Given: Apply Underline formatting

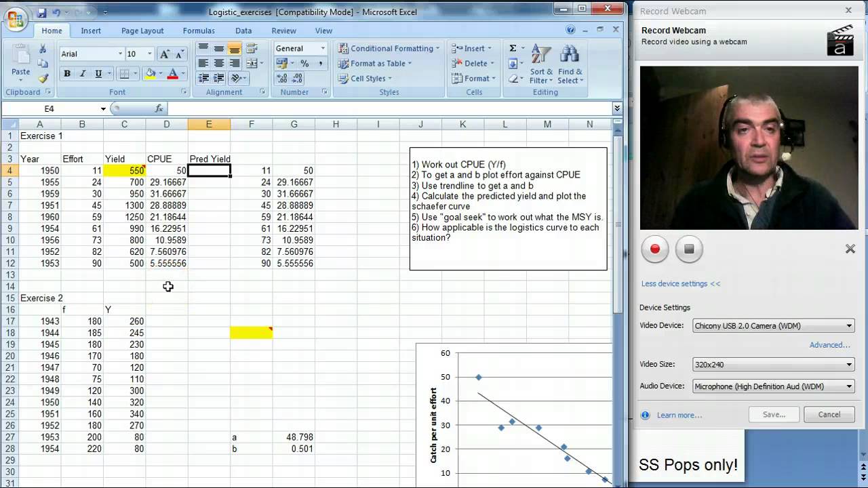Looking at the screenshot, I should pyautogui.click(x=98, y=74).
